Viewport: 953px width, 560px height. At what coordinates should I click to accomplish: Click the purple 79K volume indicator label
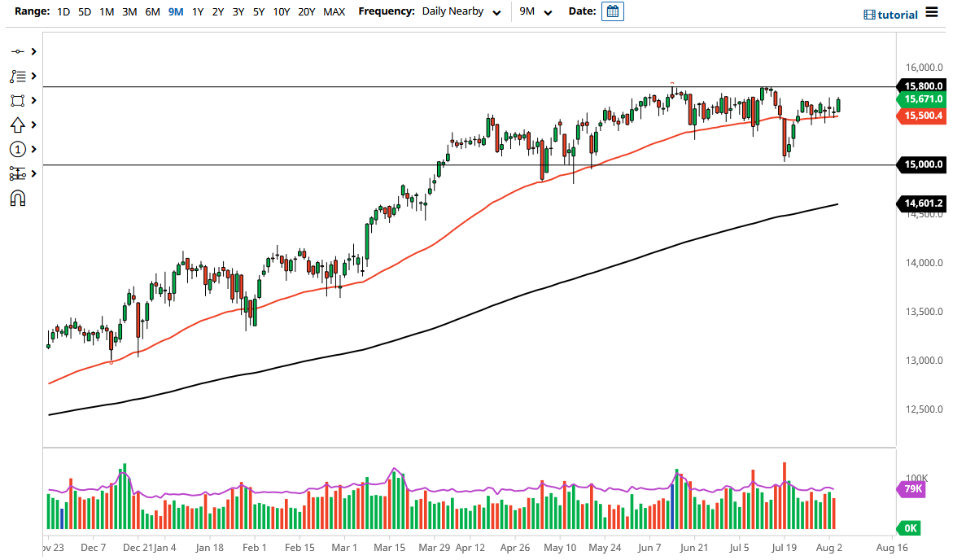pos(911,489)
